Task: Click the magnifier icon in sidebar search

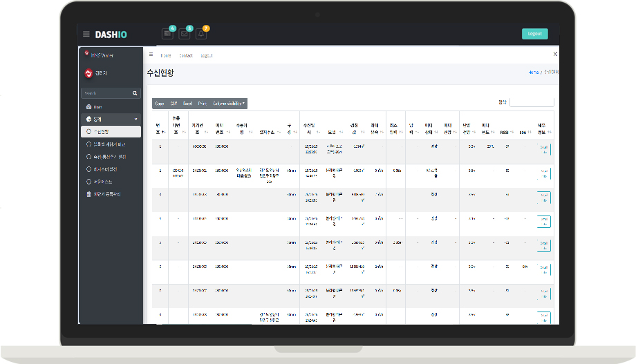Action: pyautogui.click(x=135, y=93)
